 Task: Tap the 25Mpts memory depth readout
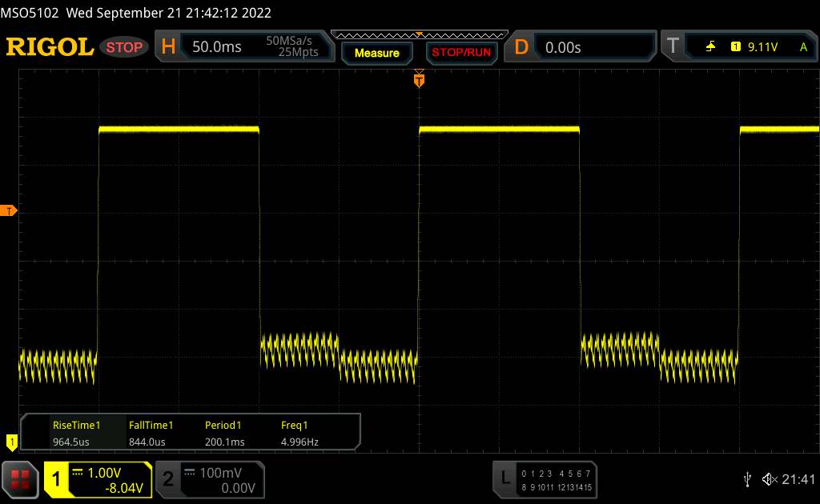[x=298, y=52]
